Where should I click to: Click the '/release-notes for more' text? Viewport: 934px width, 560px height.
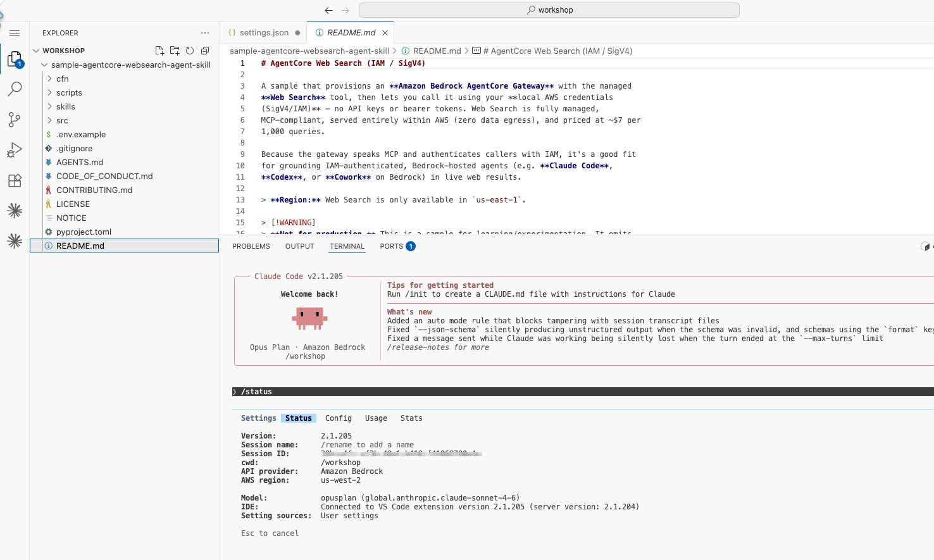(438, 347)
